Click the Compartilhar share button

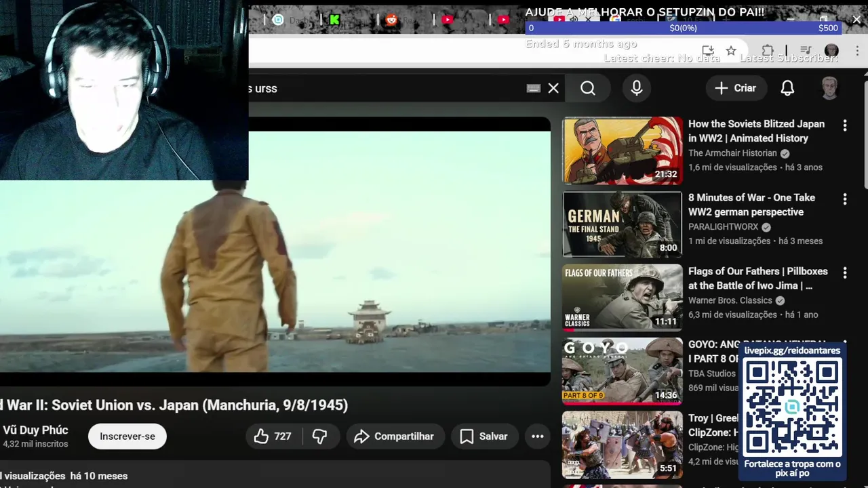(395, 436)
